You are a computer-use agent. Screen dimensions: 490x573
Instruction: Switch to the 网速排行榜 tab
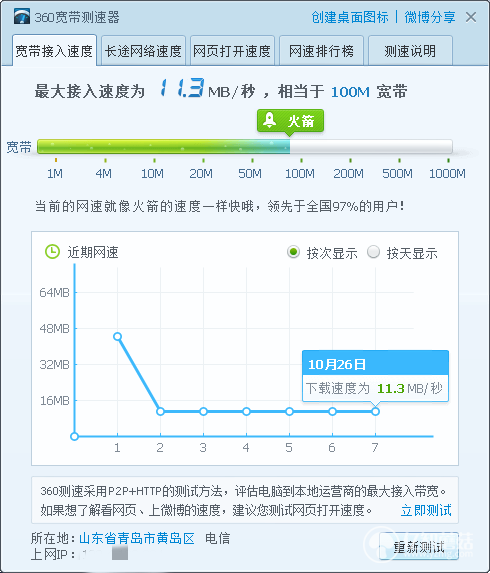pos(321,51)
